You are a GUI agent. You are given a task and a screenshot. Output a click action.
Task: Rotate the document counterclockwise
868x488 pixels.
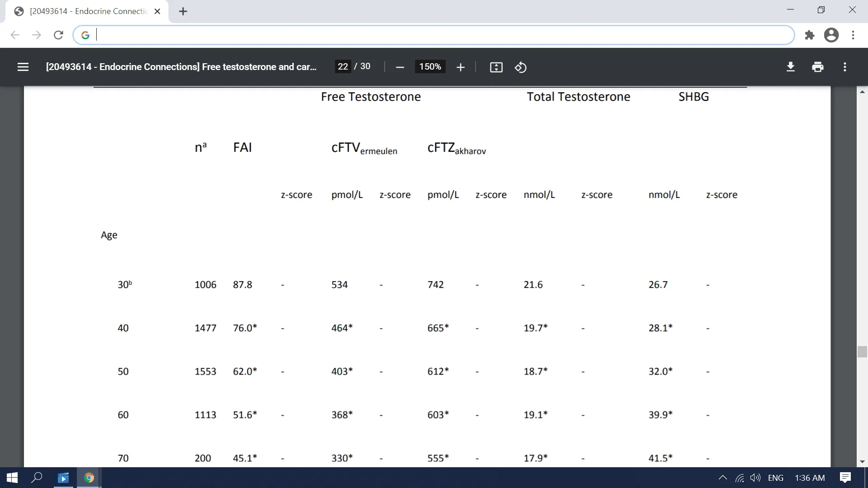(x=520, y=67)
